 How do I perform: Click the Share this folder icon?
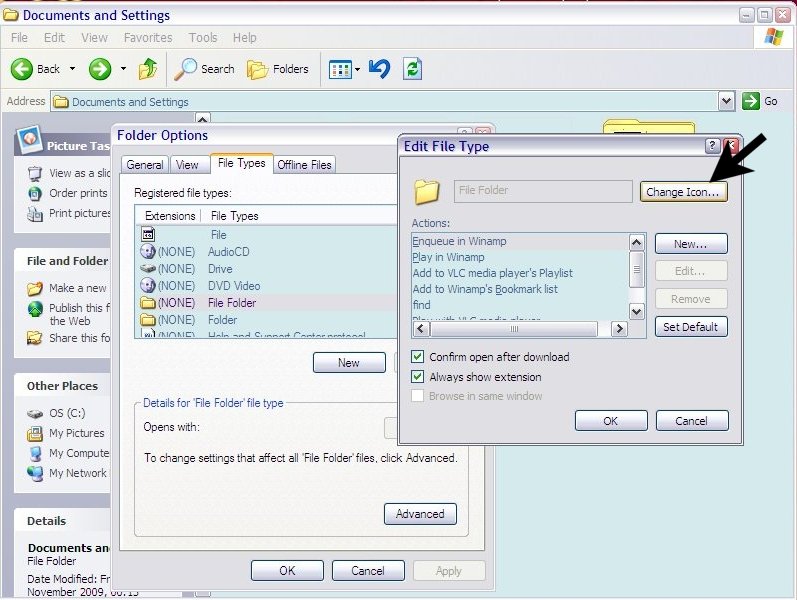tap(34, 338)
